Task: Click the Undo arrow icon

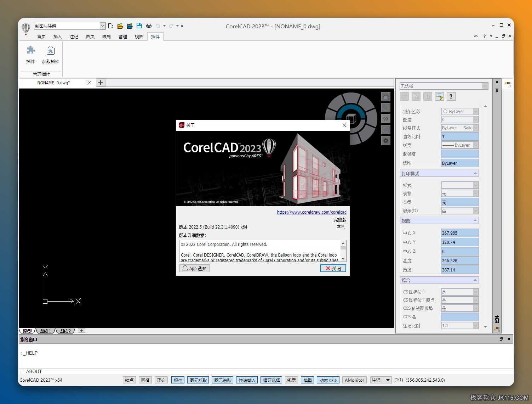Action: point(158,26)
